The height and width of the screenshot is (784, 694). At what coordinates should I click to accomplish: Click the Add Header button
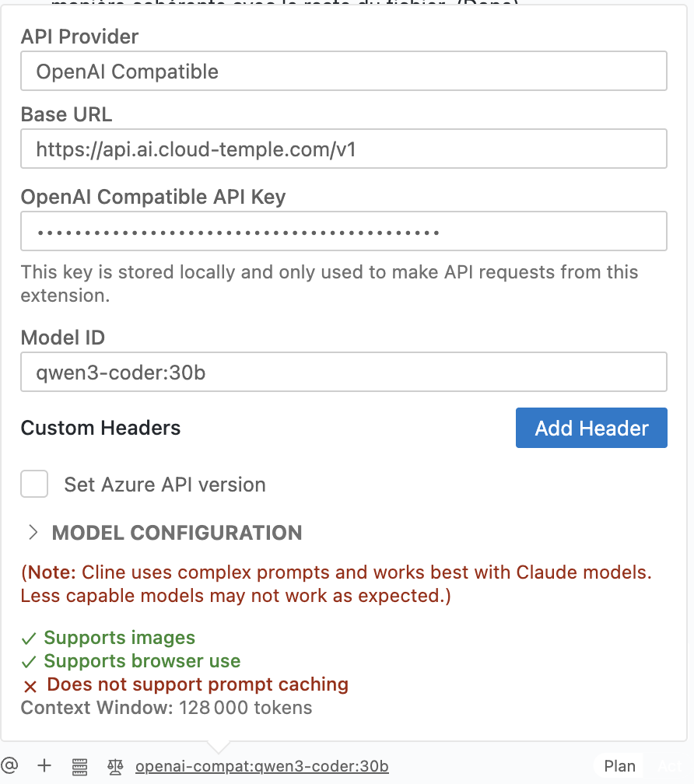point(591,428)
